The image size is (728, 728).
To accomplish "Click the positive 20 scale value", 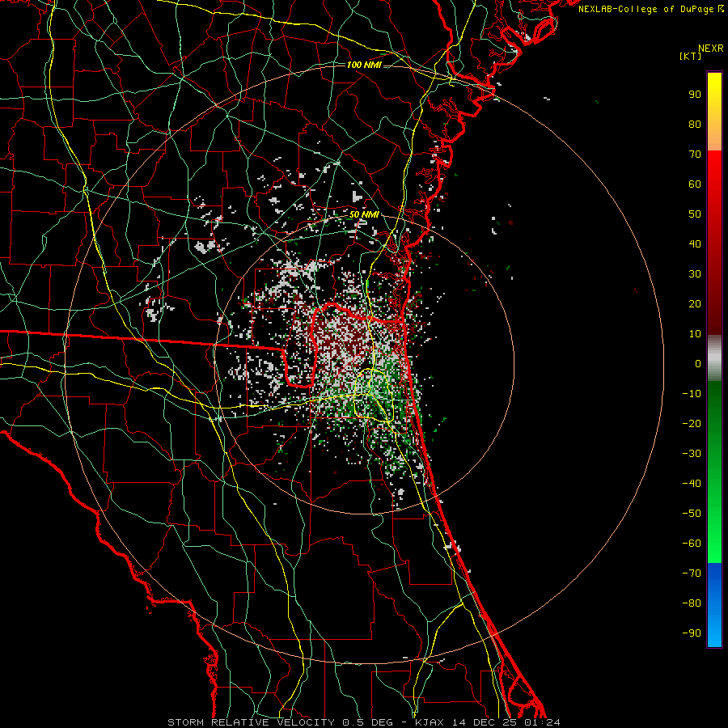I will [x=695, y=304].
